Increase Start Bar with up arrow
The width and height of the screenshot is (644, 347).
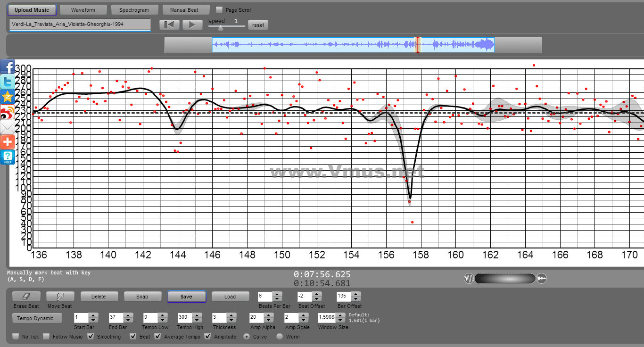pos(94,315)
